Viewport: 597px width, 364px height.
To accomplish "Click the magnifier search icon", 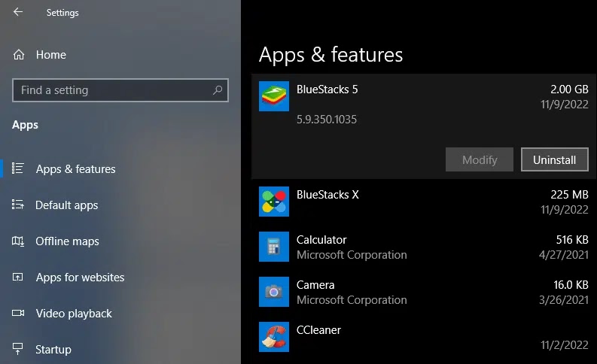I will (218, 90).
